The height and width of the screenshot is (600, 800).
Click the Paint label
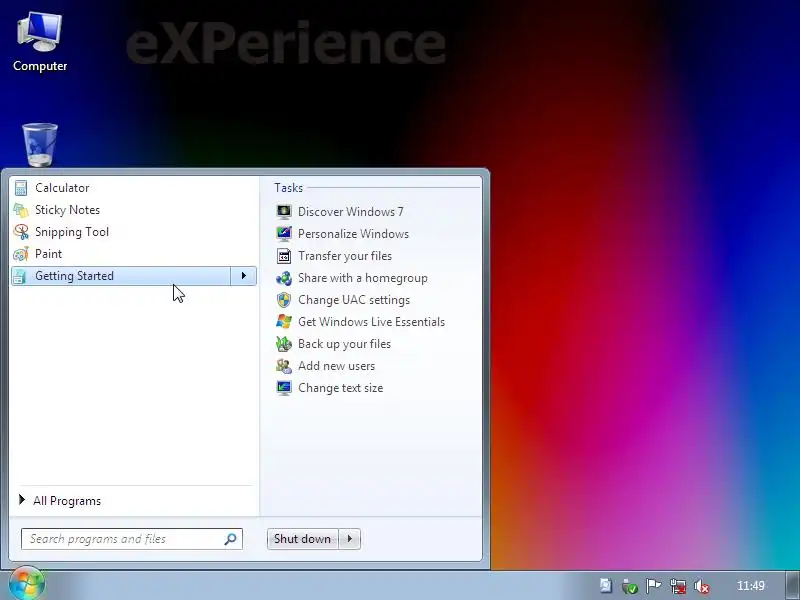(x=48, y=254)
